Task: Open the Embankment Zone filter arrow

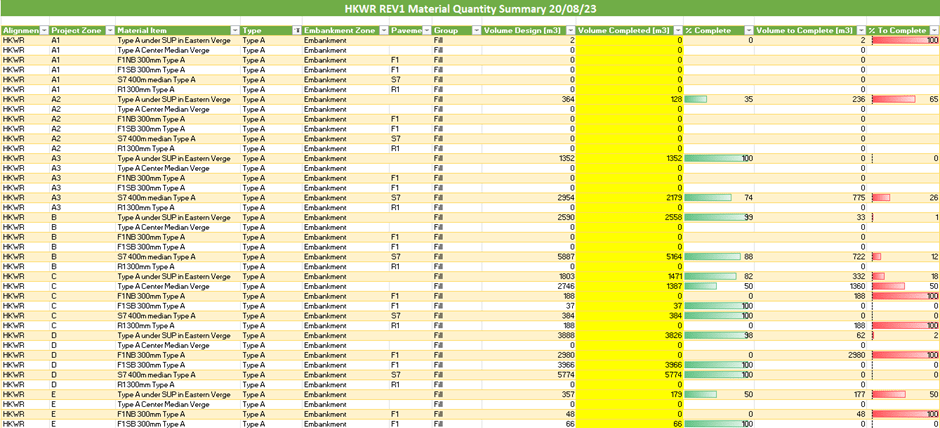Action: coord(384,31)
